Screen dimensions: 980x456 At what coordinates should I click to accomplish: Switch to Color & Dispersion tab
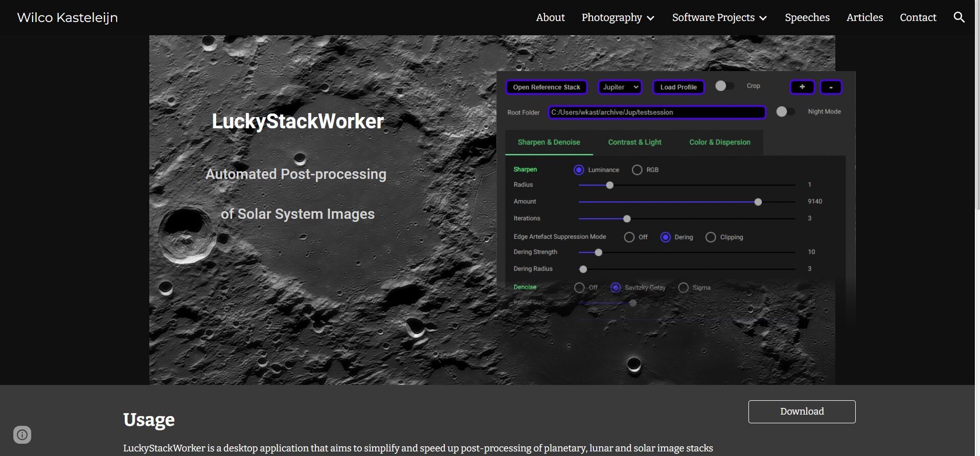[720, 142]
